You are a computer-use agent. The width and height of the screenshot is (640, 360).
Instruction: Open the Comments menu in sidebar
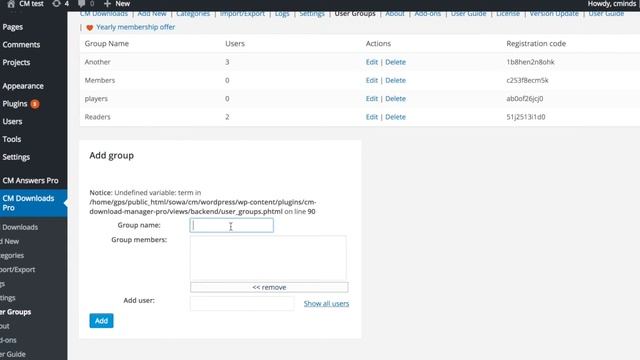21,44
